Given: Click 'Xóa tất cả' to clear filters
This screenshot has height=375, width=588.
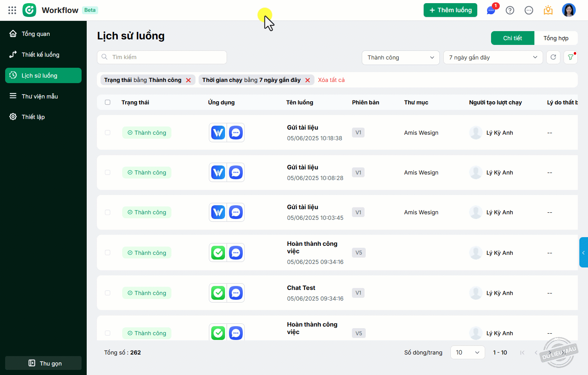Looking at the screenshot, I should [x=331, y=80].
